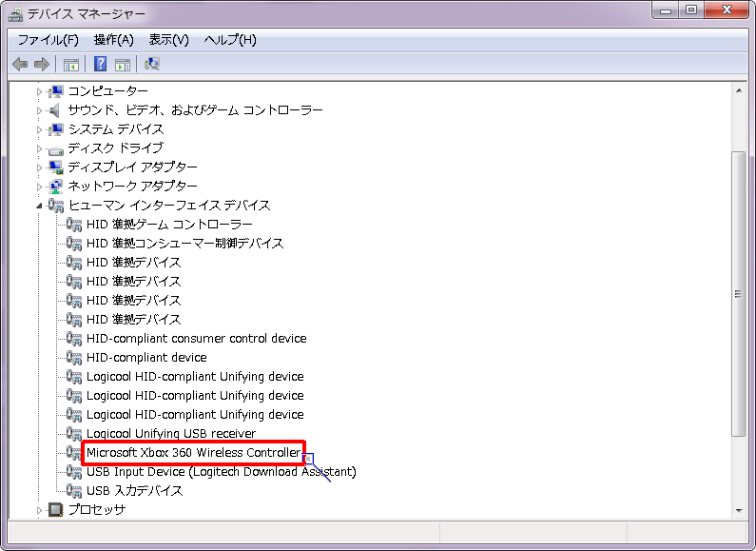Close the Device Manager window

(x=727, y=10)
